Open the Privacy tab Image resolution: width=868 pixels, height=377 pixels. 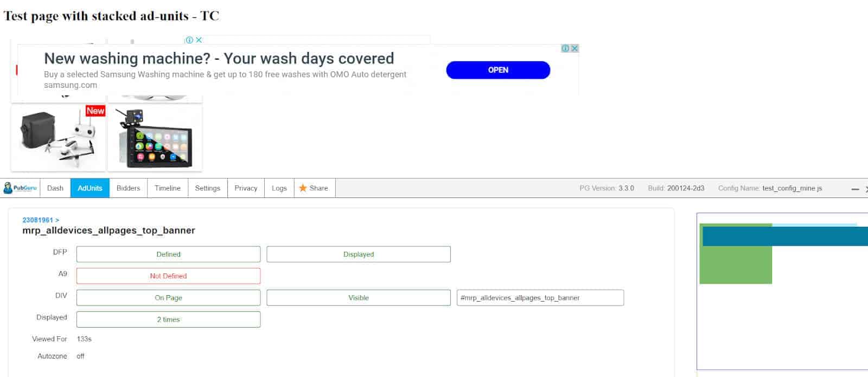point(246,188)
